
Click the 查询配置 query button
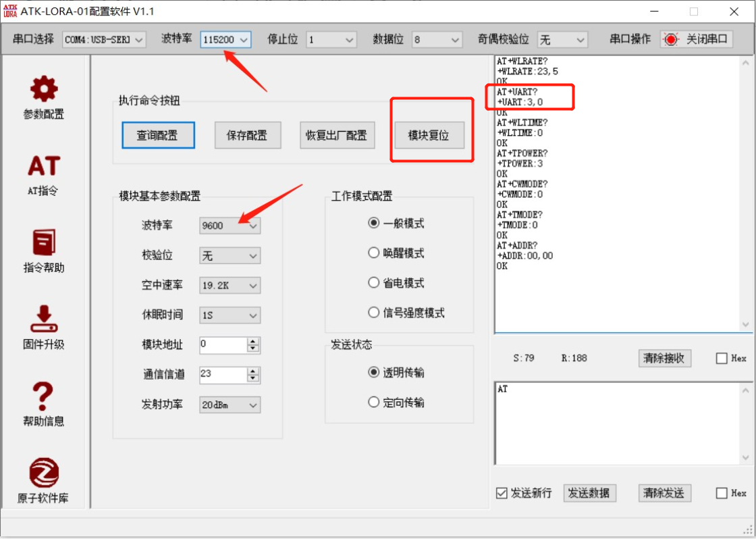click(158, 135)
